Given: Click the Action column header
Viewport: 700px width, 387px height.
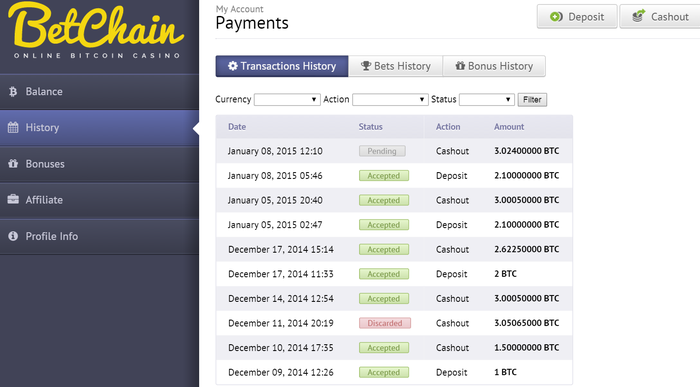Looking at the screenshot, I should point(448,127).
